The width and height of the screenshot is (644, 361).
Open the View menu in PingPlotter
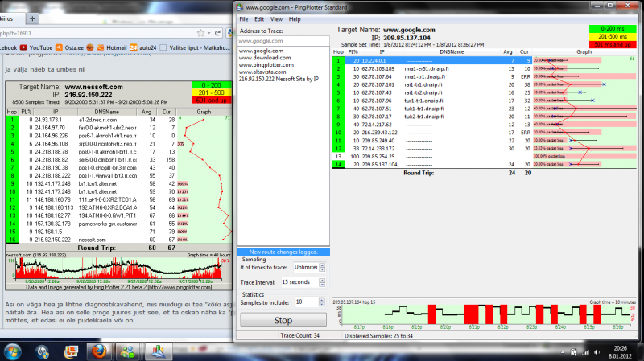coord(276,18)
